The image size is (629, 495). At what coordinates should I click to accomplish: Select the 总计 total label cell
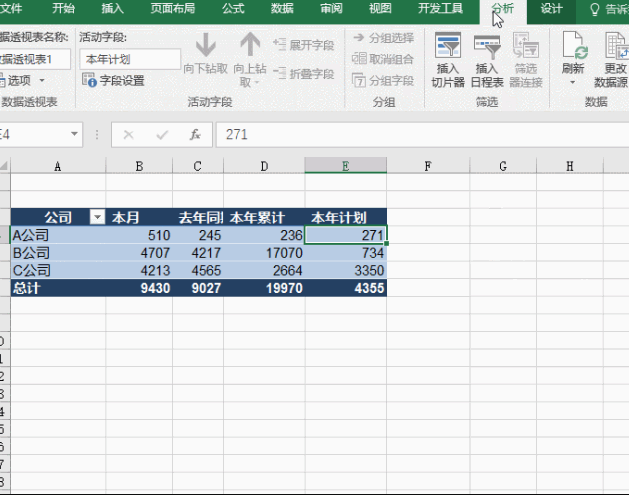[x=58, y=288]
